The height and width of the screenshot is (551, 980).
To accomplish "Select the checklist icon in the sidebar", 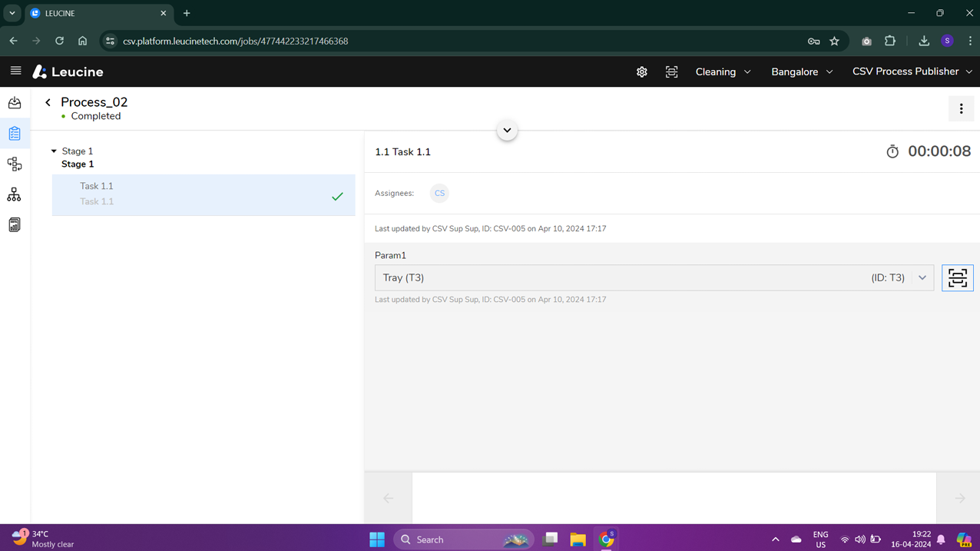I will click(14, 133).
